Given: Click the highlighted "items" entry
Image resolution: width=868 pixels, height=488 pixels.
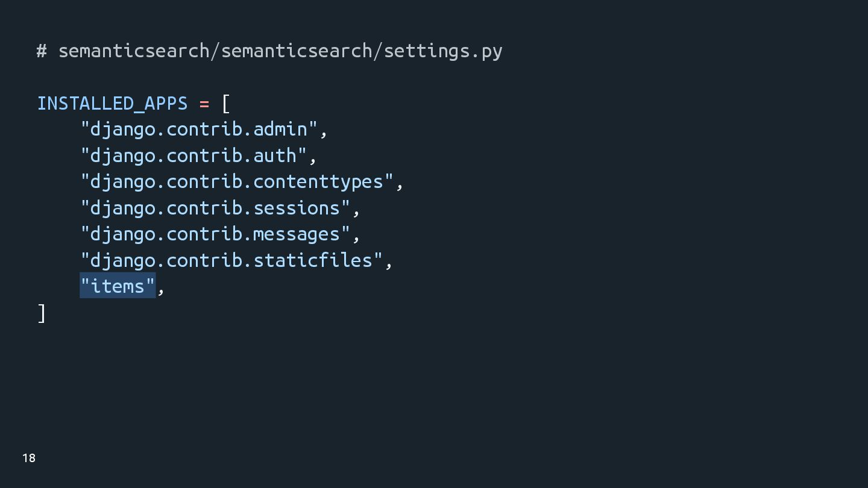Looking at the screenshot, I should point(118,286).
